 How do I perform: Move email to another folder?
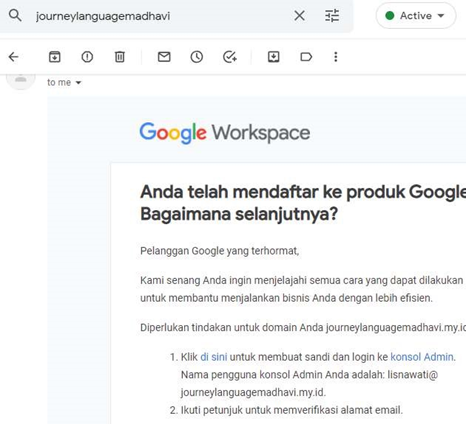coord(274,57)
